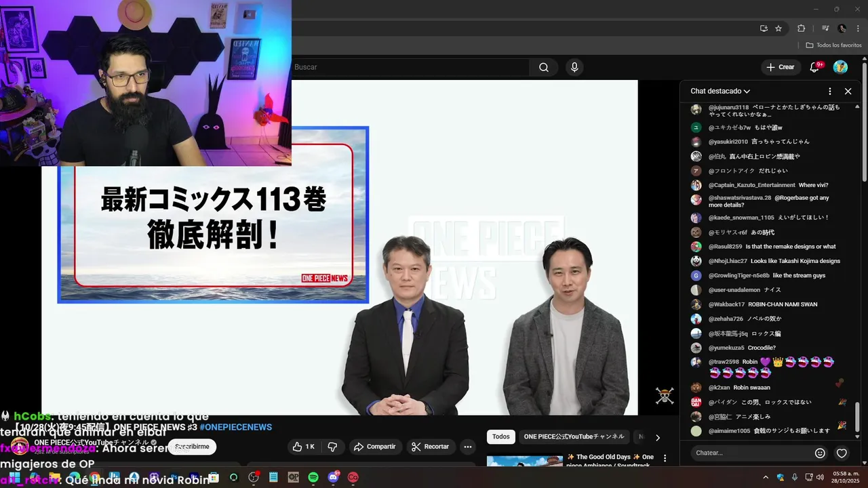Start voice search with the microphone icon
The width and height of the screenshot is (868, 488).
(574, 67)
